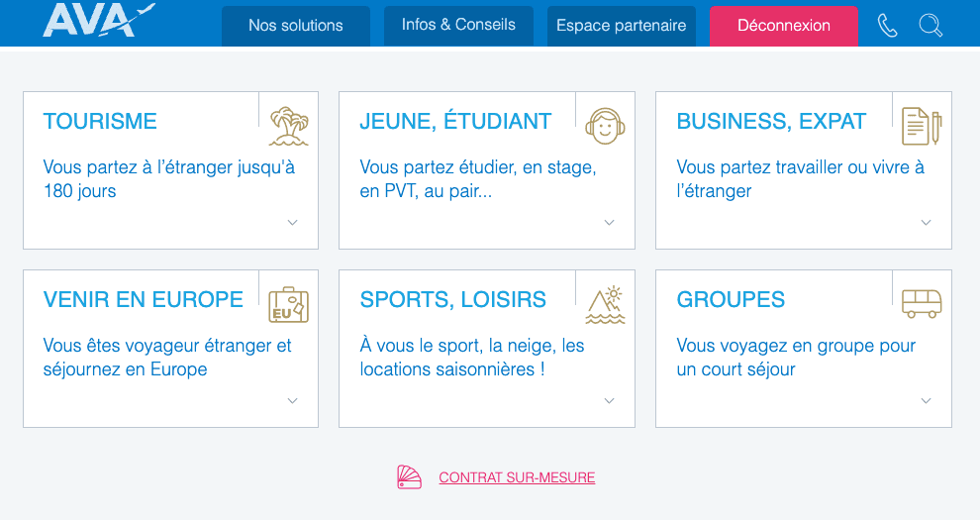
Task: Click the palm tree island Tourisme icon
Action: (x=289, y=126)
